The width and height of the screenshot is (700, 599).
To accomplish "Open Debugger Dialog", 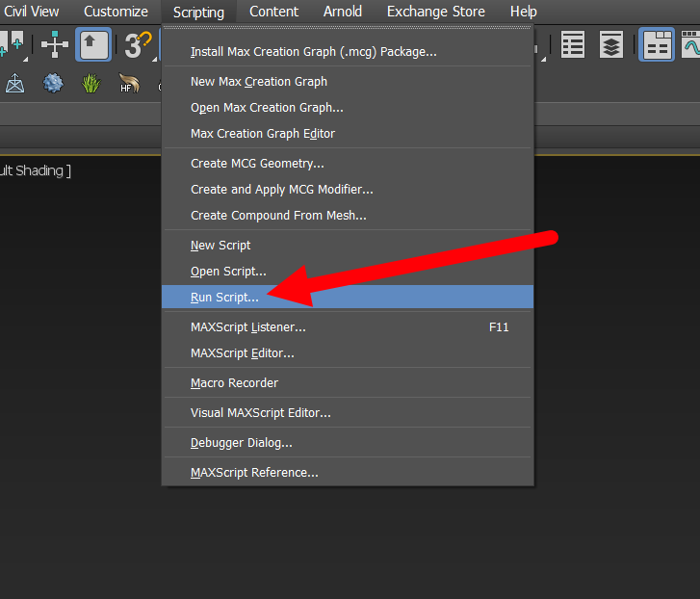I will [x=348, y=443].
